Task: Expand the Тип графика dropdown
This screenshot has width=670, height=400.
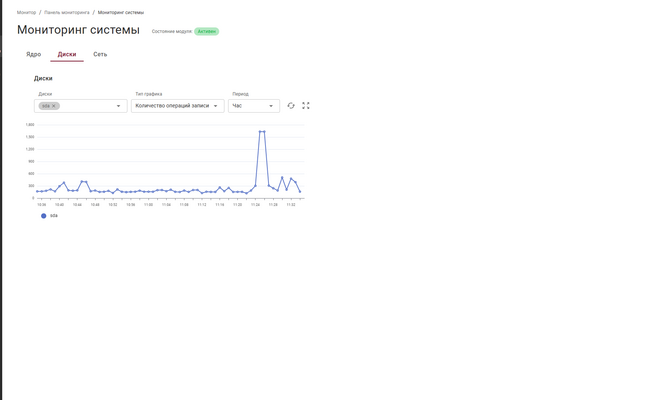Action: (x=215, y=106)
